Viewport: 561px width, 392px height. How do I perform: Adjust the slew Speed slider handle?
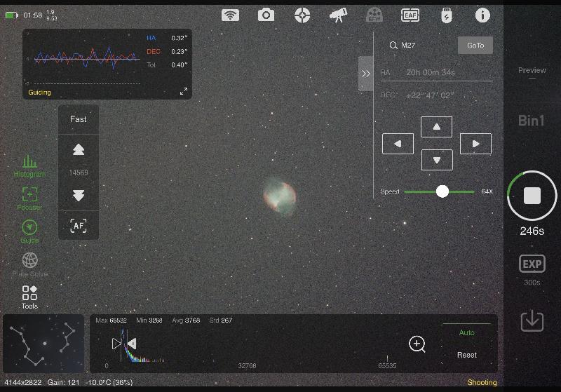click(442, 191)
